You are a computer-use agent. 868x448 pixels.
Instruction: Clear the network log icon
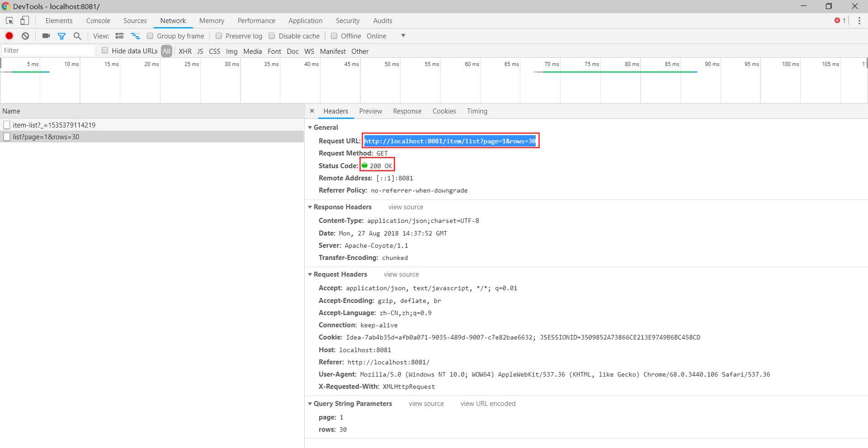pyautogui.click(x=26, y=36)
